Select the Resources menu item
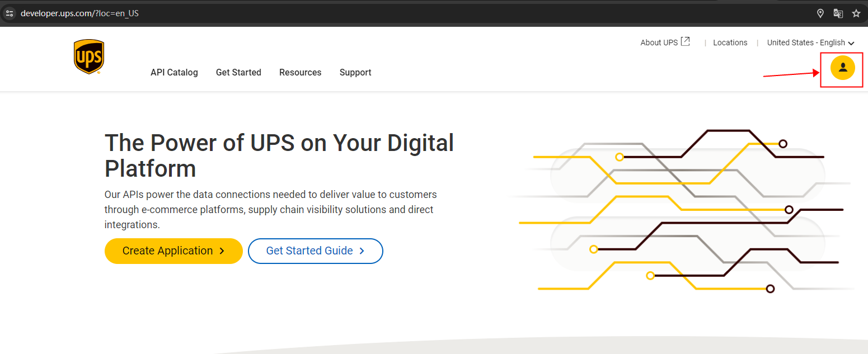The image size is (868, 354). 301,72
